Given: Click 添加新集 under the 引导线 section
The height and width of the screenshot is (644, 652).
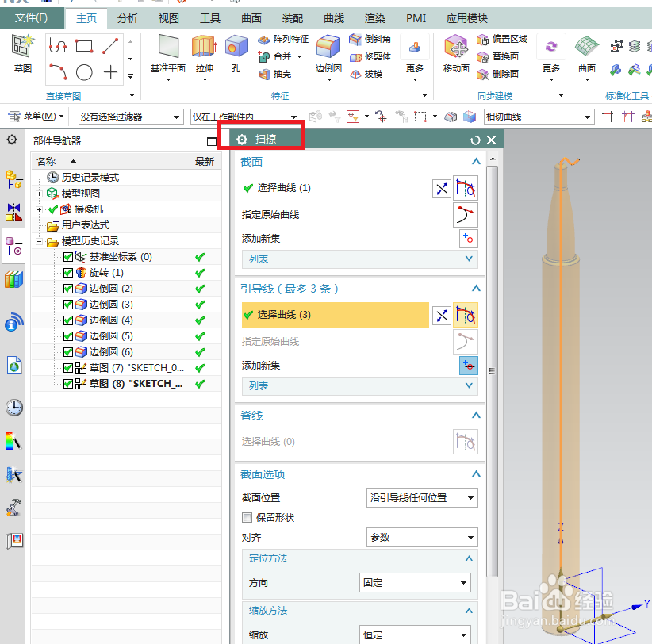Looking at the screenshot, I should 467,367.
